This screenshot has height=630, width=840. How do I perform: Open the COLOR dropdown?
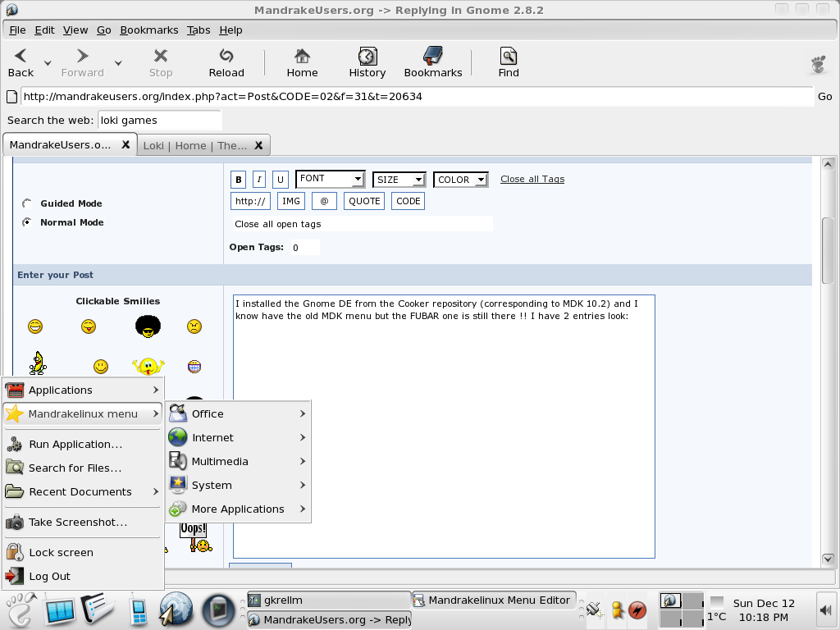tap(461, 180)
